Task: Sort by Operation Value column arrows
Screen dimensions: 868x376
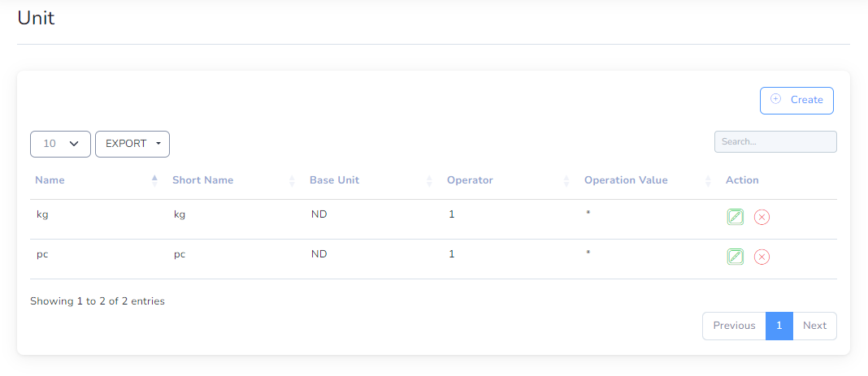Action: click(708, 181)
